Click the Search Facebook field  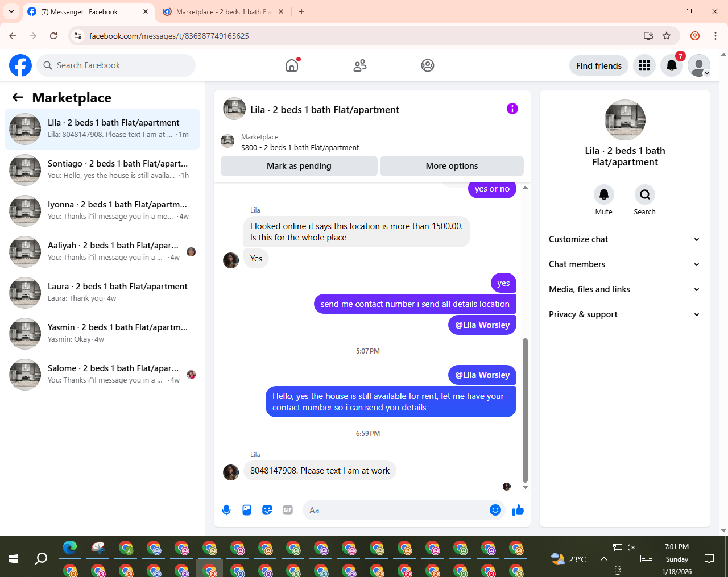tap(117, 65)
